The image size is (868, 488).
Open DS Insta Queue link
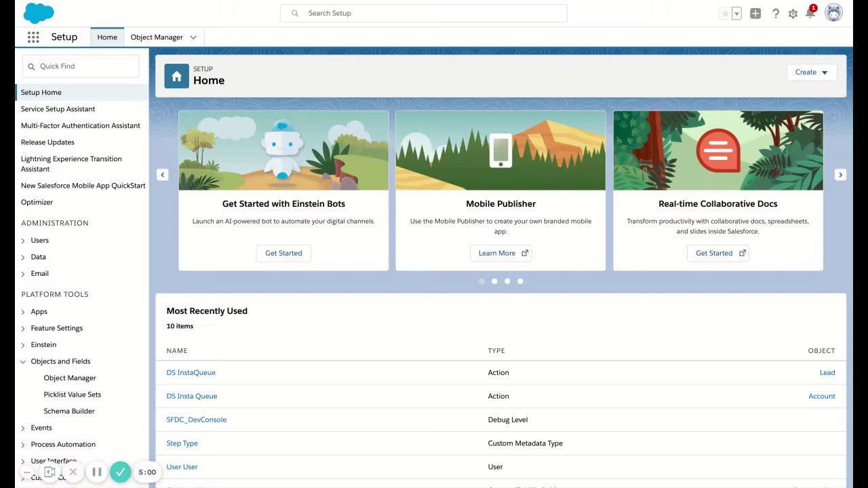[192, 396]
